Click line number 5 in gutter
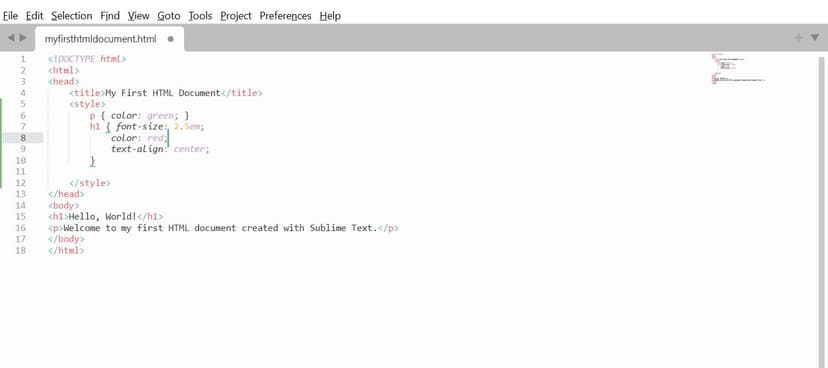This screenshot has width=828, height=368. point(23,104)
